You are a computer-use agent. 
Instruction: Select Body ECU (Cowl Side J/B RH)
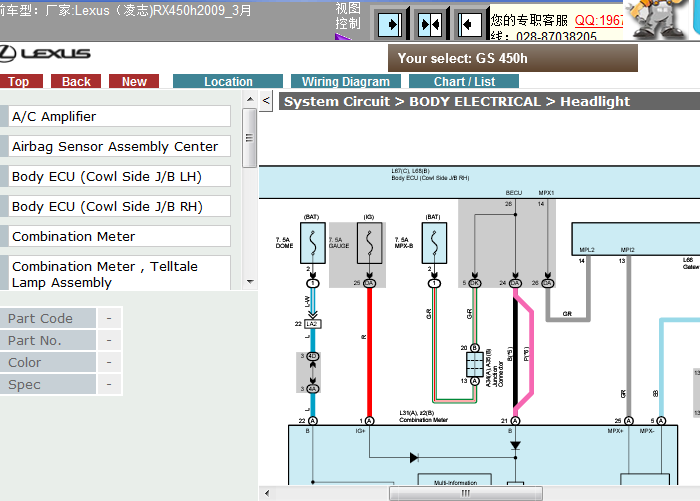point(119,206)
